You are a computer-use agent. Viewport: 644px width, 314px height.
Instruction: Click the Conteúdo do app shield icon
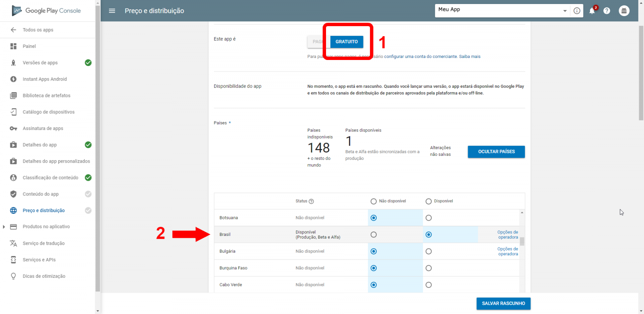(x=13, y=194)
